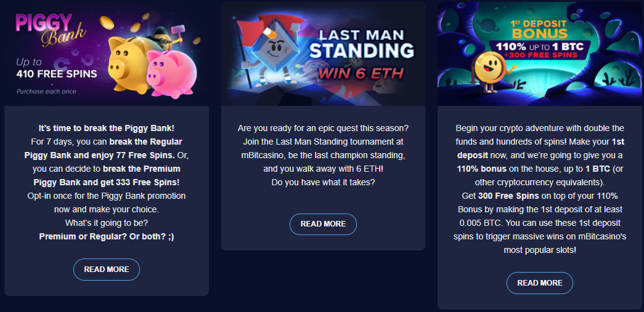Open Read More for 1st Deposit Bonus
This screenshot has width=644, height=312.
click(540, 283)
